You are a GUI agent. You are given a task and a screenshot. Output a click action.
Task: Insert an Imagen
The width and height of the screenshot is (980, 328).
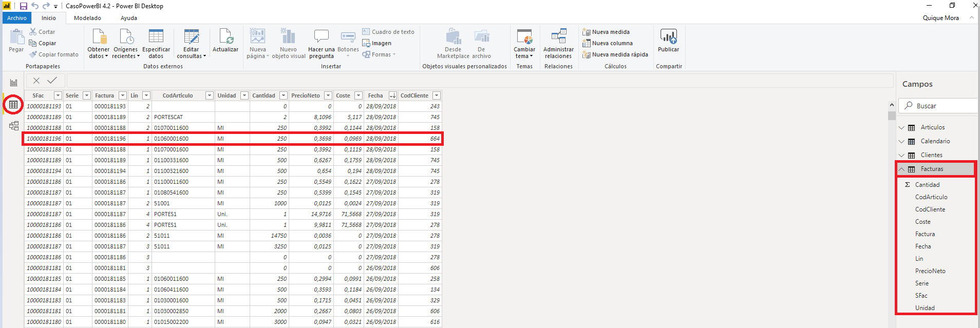[377, 43]
